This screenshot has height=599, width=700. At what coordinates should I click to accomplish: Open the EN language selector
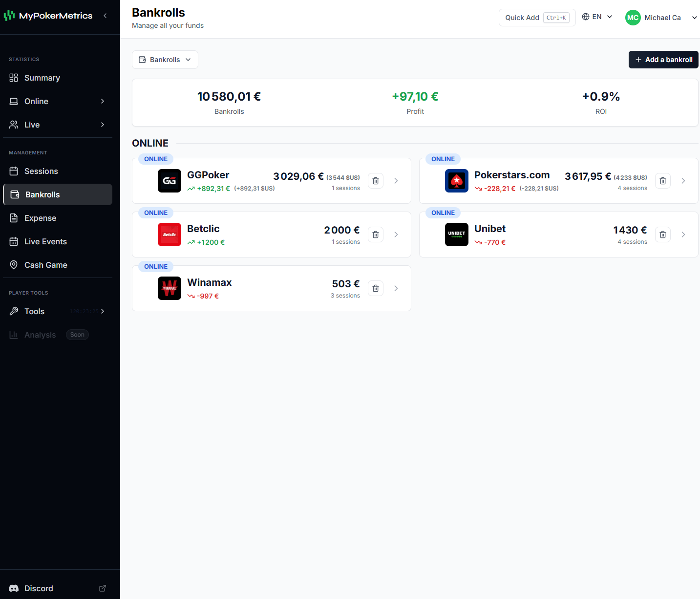click(x=597, y=16)
